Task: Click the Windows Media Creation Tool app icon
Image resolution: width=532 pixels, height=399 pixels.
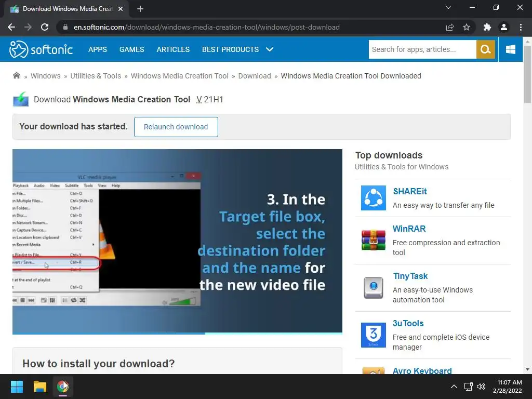Action: pyautogui.click(x=21, y=99)
